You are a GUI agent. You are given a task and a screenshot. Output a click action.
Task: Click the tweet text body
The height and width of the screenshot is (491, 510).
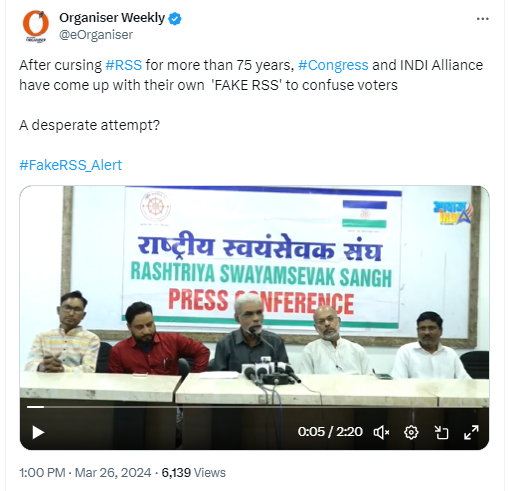(251, 95)
